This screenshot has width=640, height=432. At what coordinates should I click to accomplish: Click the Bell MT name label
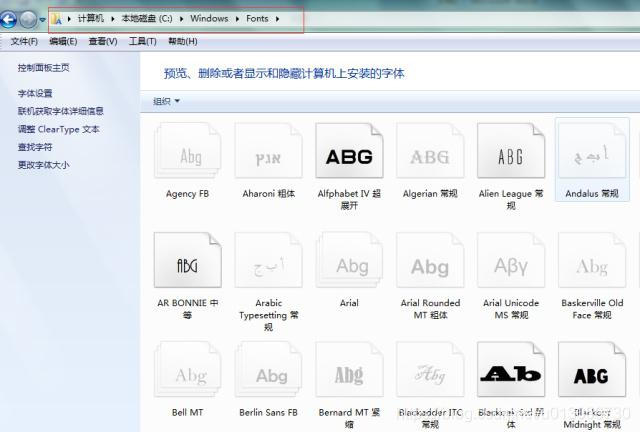coord(187,412)
